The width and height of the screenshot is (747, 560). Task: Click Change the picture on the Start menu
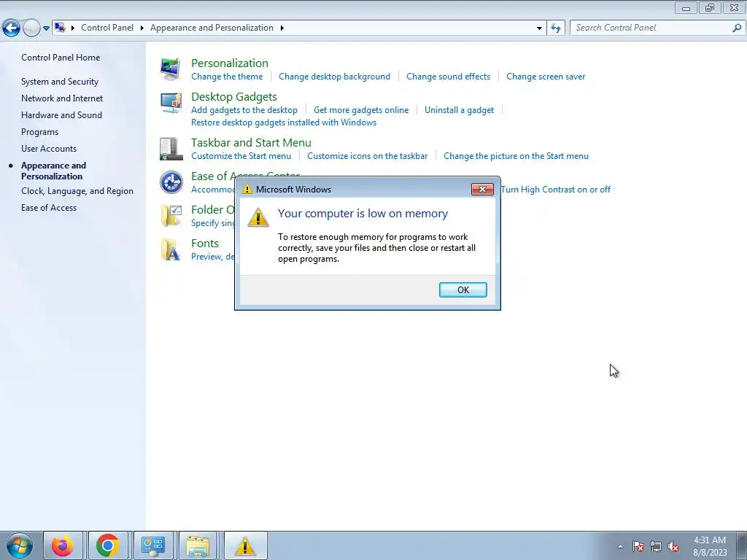click(x=516, y=156)
